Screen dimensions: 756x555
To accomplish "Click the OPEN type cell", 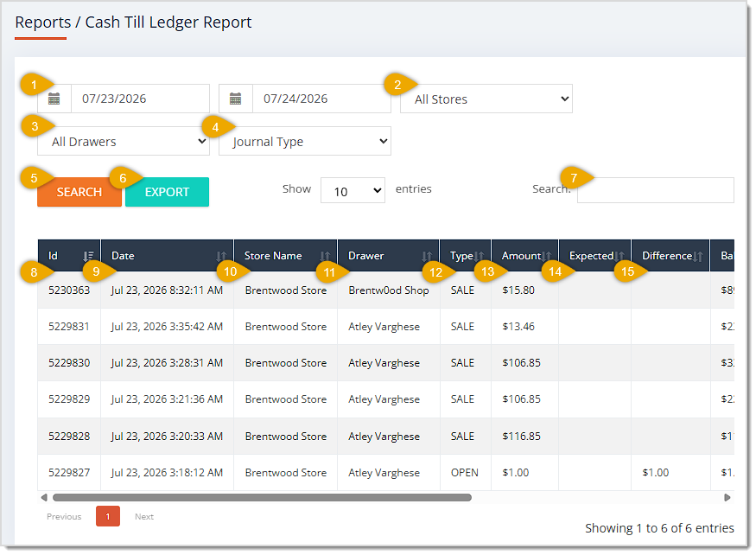I will tap(465, 473).
